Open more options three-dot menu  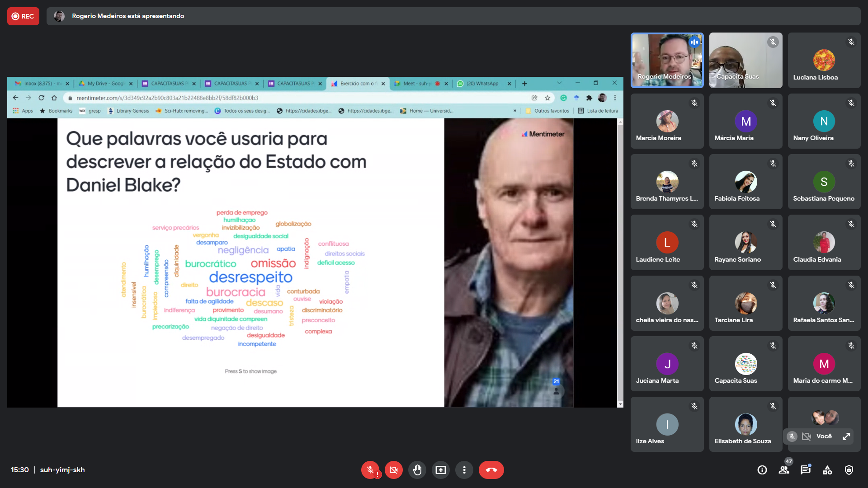(464, 470)
